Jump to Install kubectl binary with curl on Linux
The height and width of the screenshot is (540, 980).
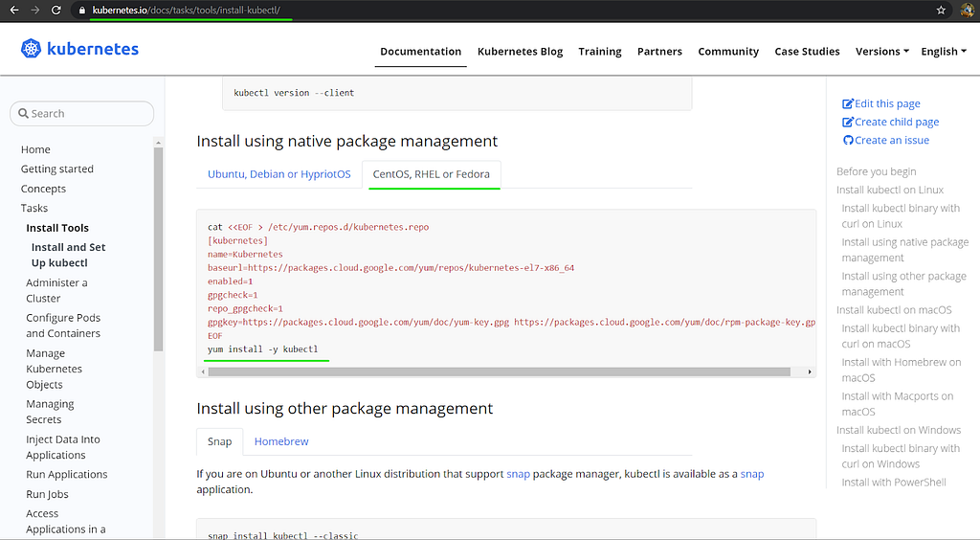[901, 215]
